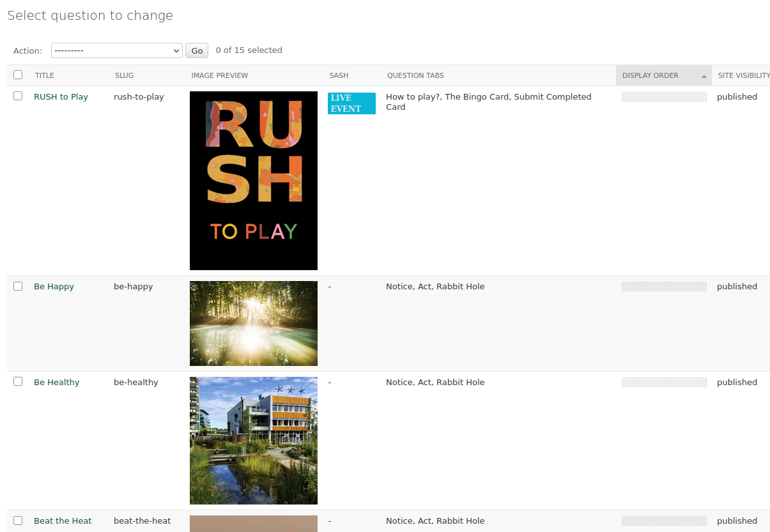Click the Be Healthy display order handle
This screenshot has width=770, height=532.
(x=664, y=383)
